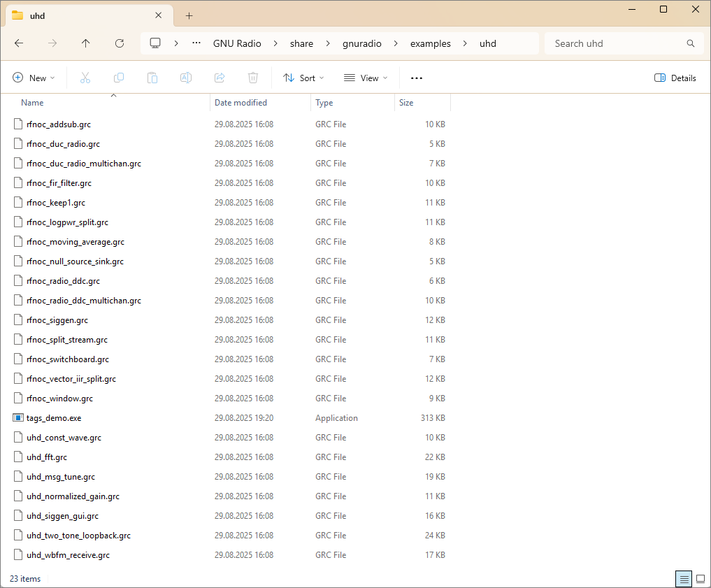
Task: Open the View layout dropdown
Action: click(x=366, y=78)
